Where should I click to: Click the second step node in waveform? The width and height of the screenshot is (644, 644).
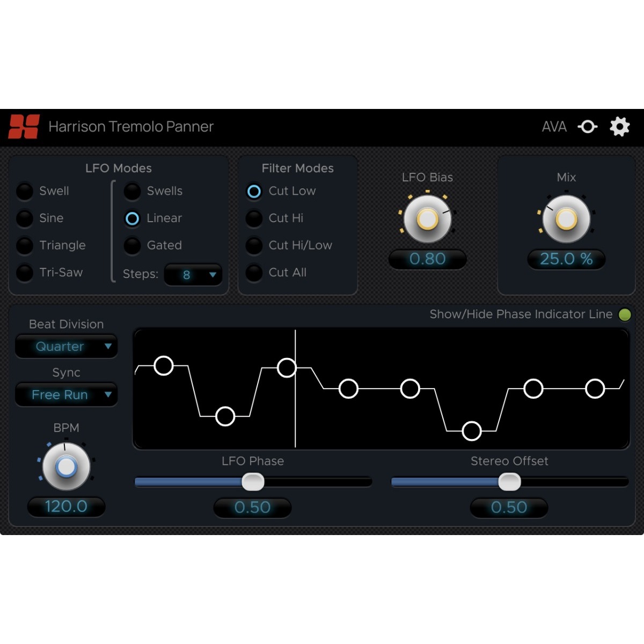tap(225, 416)
